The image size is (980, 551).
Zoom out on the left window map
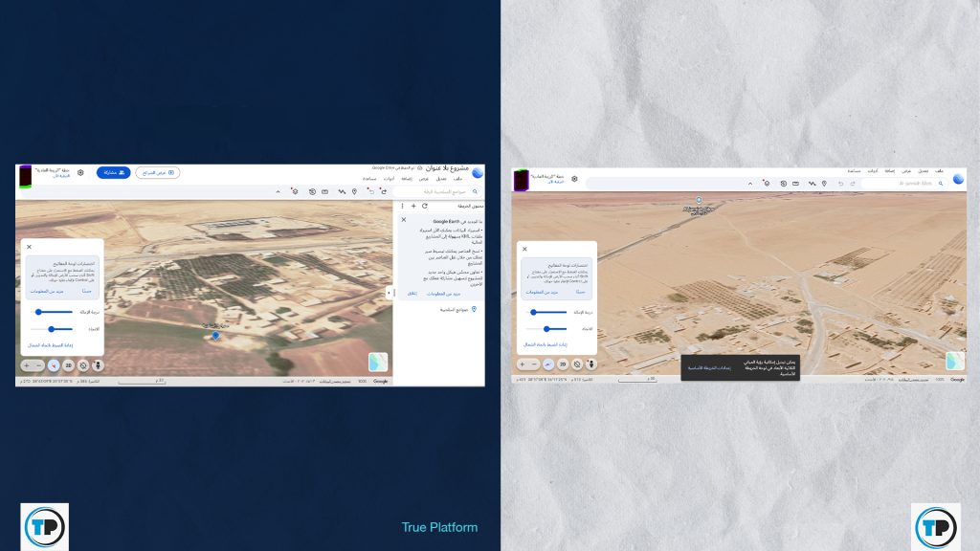[x=38, y=365]
